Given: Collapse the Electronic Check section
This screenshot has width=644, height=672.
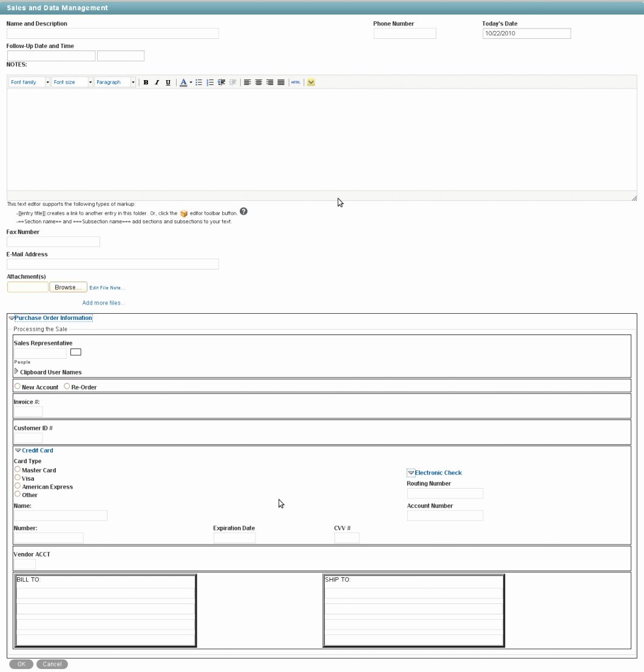Looking at the screenshot, I should click(411, 473).
